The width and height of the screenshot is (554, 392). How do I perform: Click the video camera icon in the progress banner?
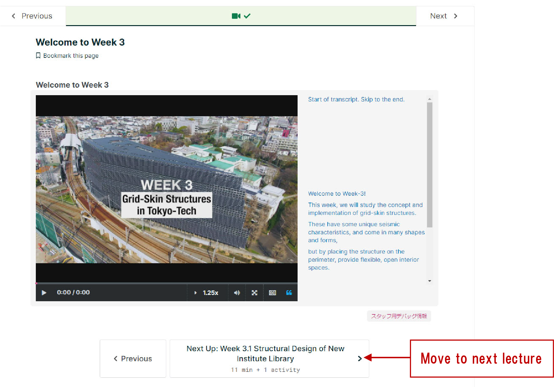point(236,16)
